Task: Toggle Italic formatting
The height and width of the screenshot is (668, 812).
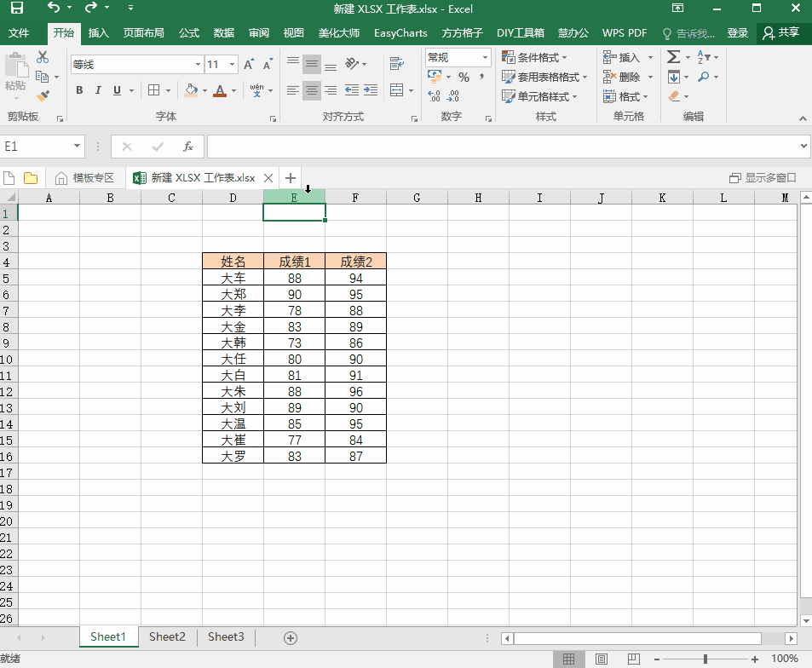Action: [x=98, y=90]
